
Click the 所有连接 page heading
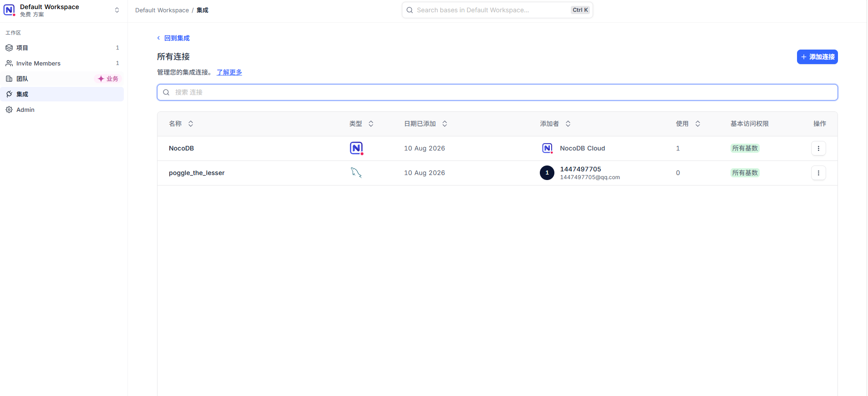[173, 56]
